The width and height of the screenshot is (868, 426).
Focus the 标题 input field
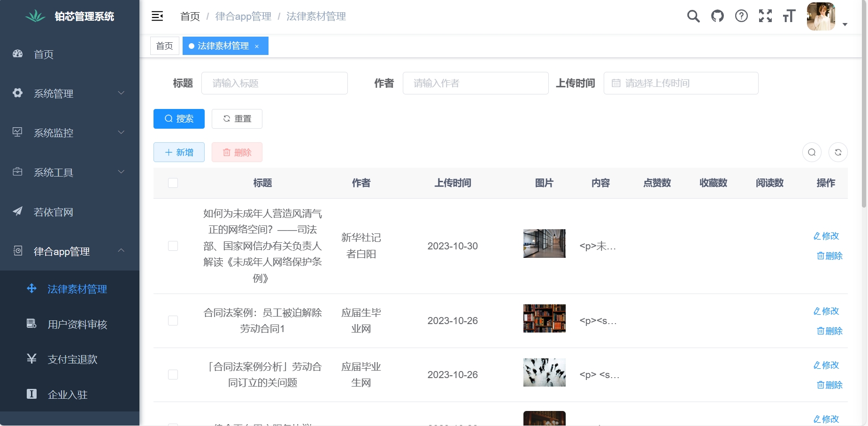275,83
